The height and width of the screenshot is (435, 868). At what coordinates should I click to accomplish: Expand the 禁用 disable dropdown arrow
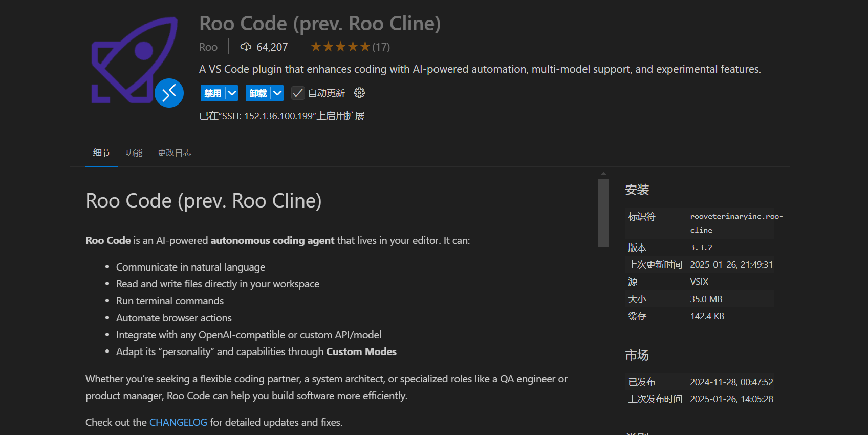[x=232, y=93]
